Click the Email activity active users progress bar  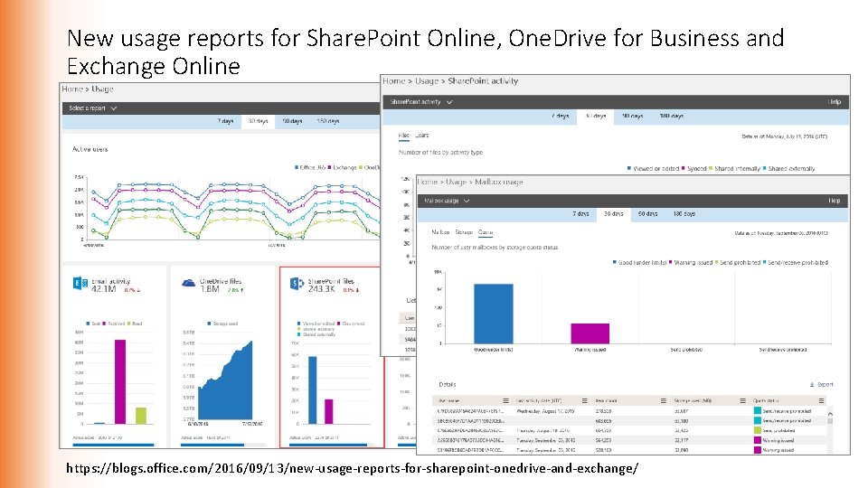click(x=114, y=445)
